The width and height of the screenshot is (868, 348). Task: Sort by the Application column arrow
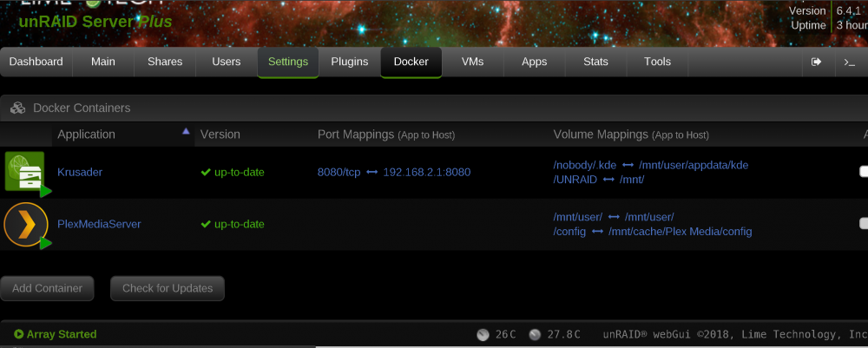click(186, 131)
